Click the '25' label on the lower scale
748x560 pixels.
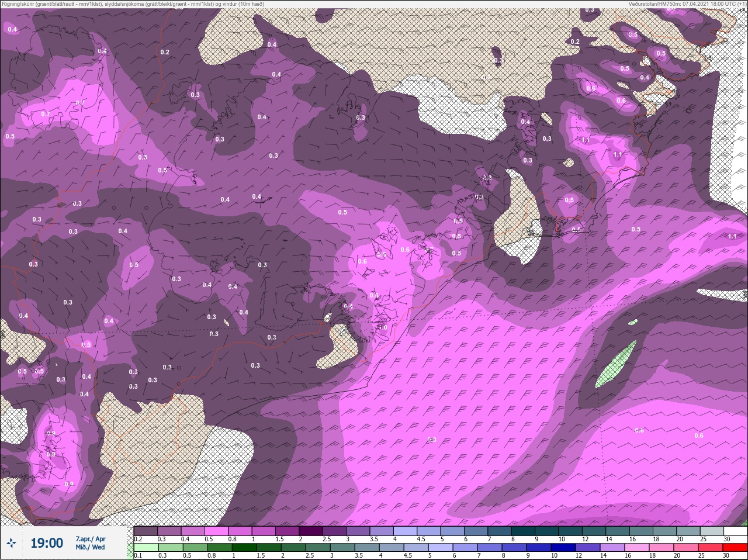pyautogui.click(x=701, y=556)
